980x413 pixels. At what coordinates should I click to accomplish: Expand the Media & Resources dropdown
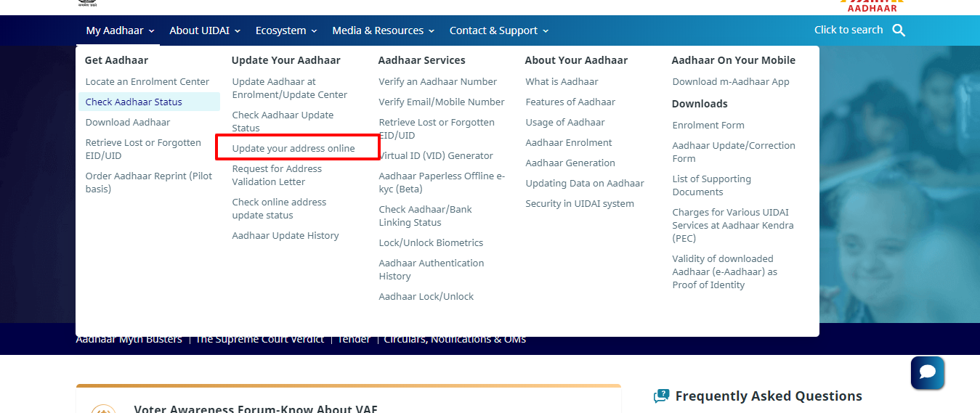pyautogui.click(x=383, y=30)
